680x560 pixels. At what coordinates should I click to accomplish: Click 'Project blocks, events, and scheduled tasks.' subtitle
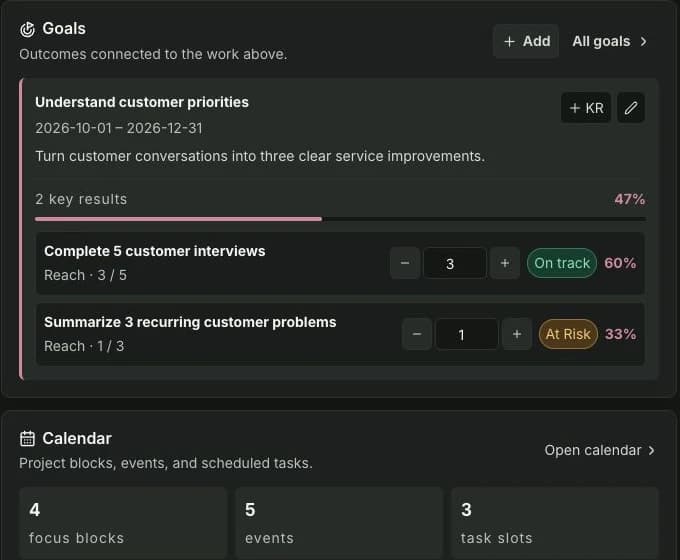166,463
